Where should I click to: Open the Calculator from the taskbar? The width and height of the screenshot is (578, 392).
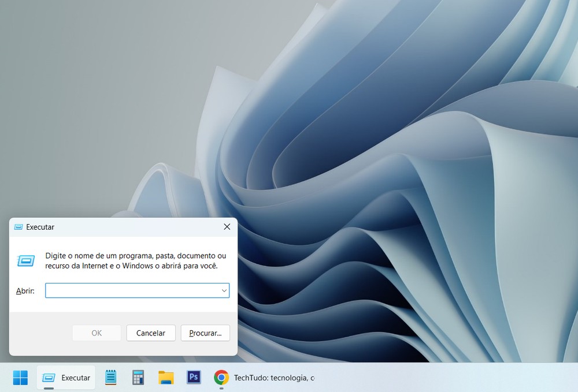(138, 377)
